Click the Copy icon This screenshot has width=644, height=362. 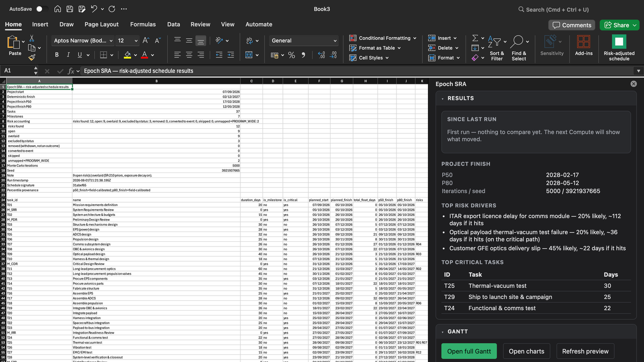coord(32,48)
